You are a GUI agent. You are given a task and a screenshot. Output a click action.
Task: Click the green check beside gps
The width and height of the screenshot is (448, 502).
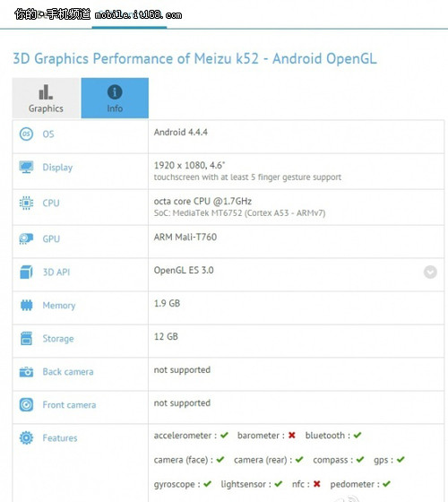pyautogui.click(x=401, y=460)
